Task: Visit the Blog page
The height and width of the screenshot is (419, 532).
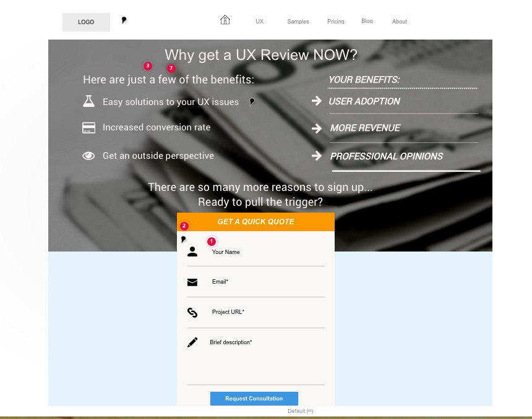Action: (367, 21)
